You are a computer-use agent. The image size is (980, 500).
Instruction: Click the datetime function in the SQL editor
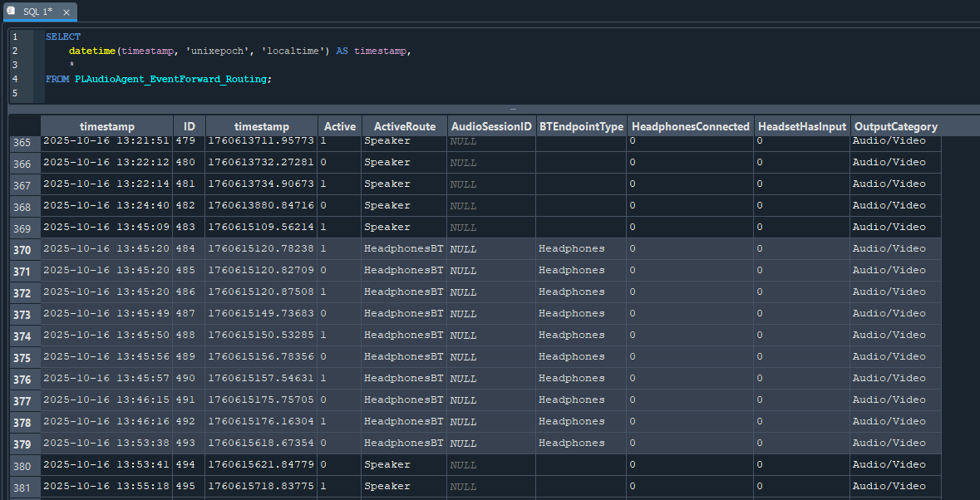pos(91,51)
